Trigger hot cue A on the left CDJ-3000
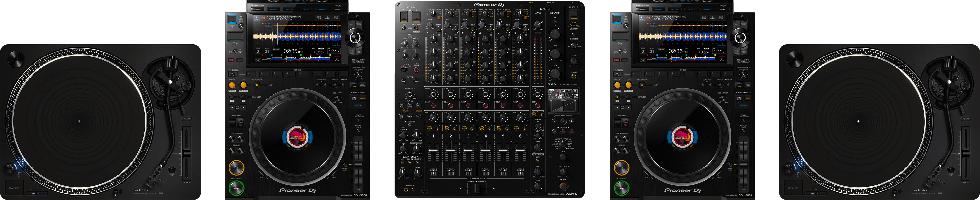Viewport: 980px width, 200px height. pos(251,74)
